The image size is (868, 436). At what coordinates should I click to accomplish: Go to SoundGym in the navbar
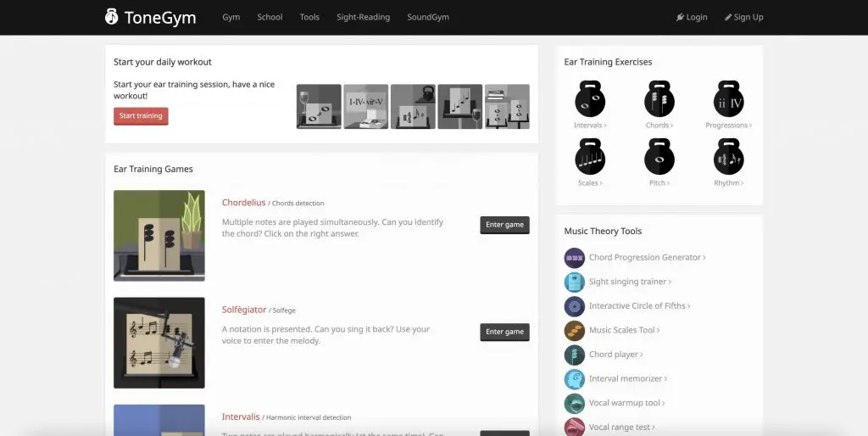coord(428,17)
